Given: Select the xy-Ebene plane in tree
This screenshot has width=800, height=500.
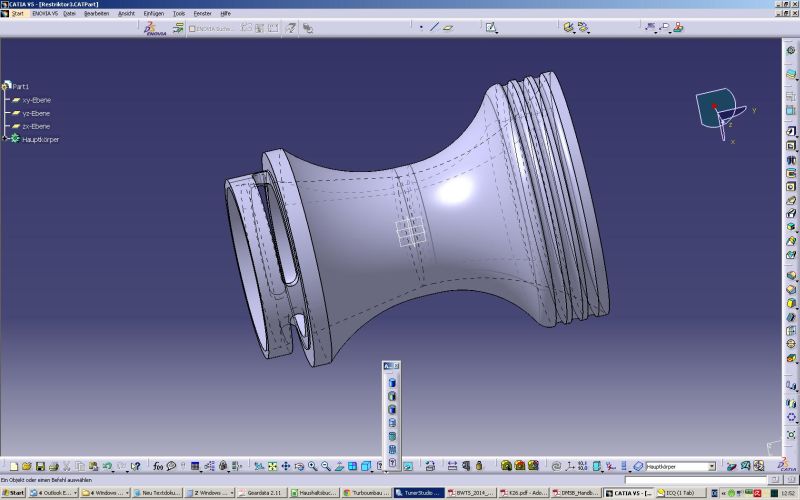Looking at the screenshot, I should (x=36, y=101).
